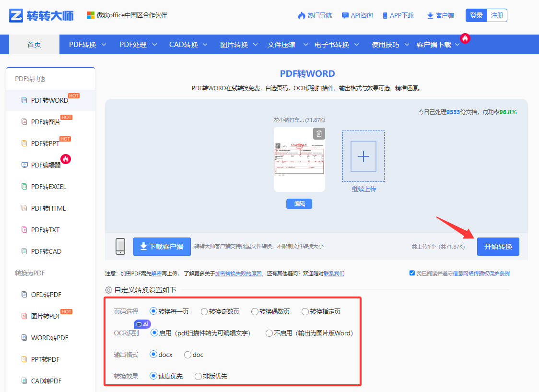Image resolution: width=539 pixels, height=392 pixels.
Task: Open the 解密 link in the notice
Action: pos(156,273)
